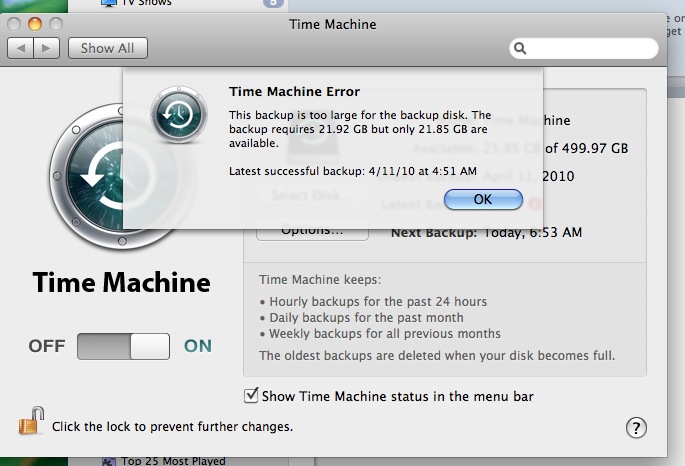This screenshot has width=685, height=466.
Task: Click the Time Machine icon in error dialog
Action: point(179,114)
